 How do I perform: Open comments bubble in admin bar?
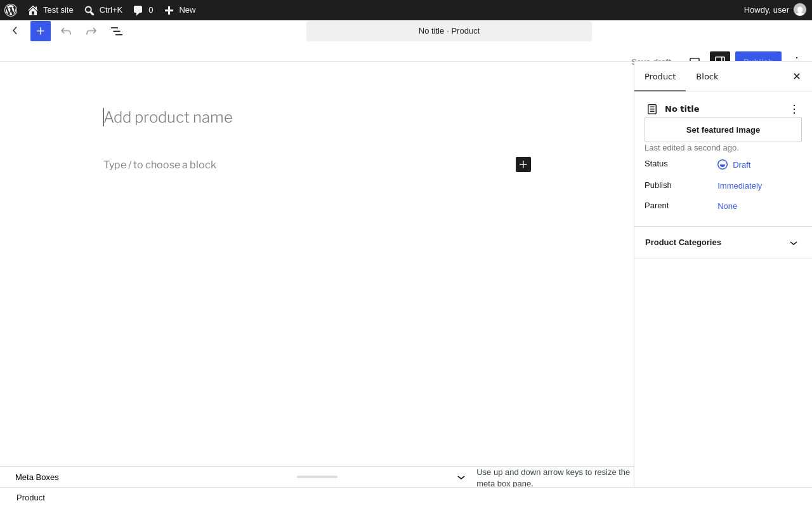pyautogui.click(x=143, y=10)
